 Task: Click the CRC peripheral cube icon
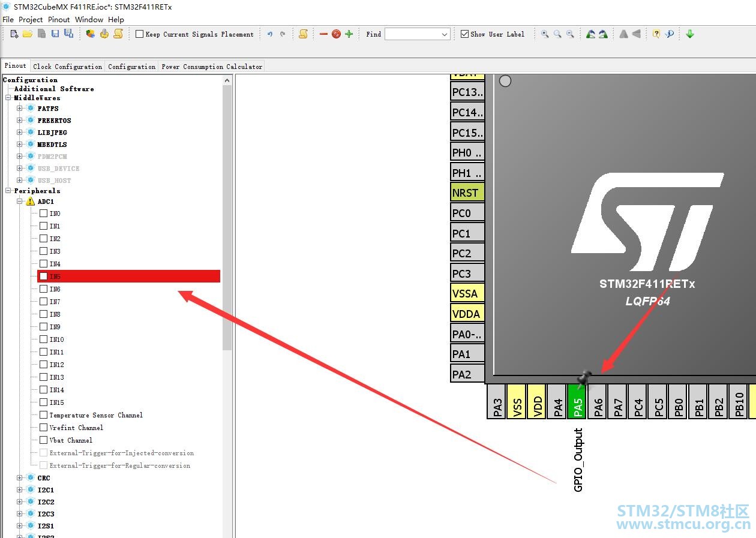click(31, 478)
